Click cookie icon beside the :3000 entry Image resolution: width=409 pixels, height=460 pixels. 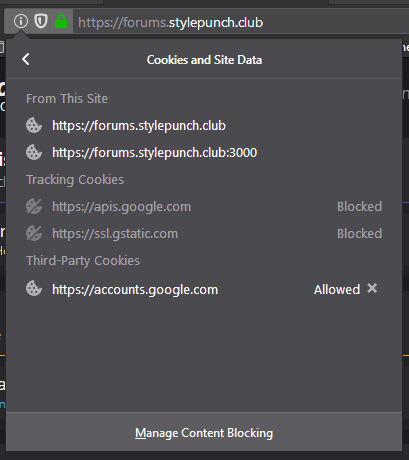coord(34,153)
